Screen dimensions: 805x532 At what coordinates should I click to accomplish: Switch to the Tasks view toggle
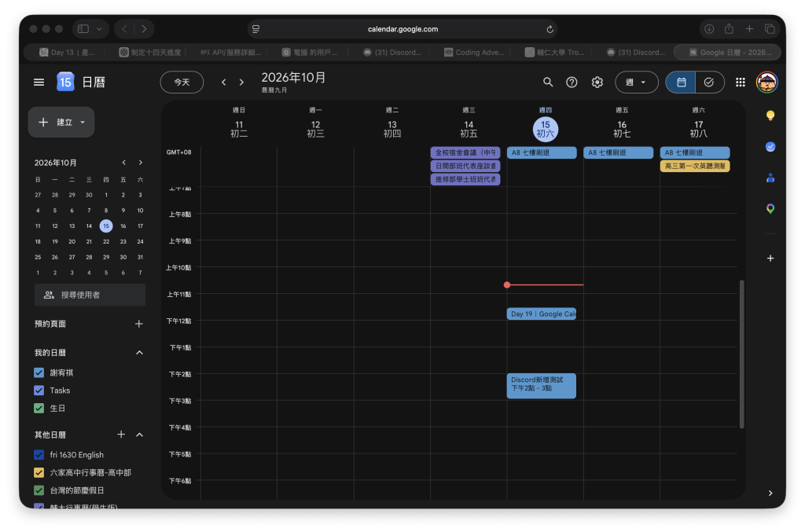click(x=710, y=82)
